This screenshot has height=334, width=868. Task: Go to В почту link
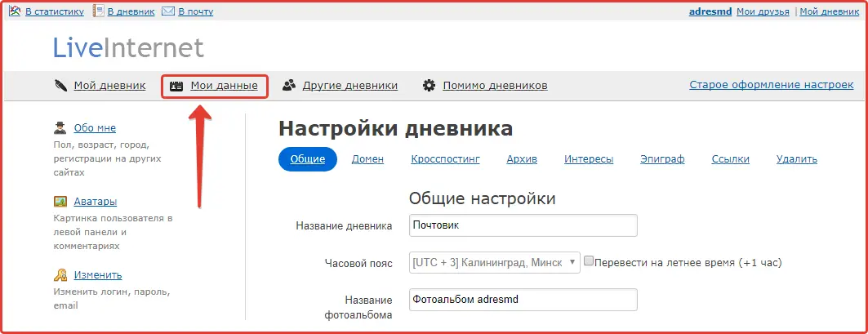195,11
